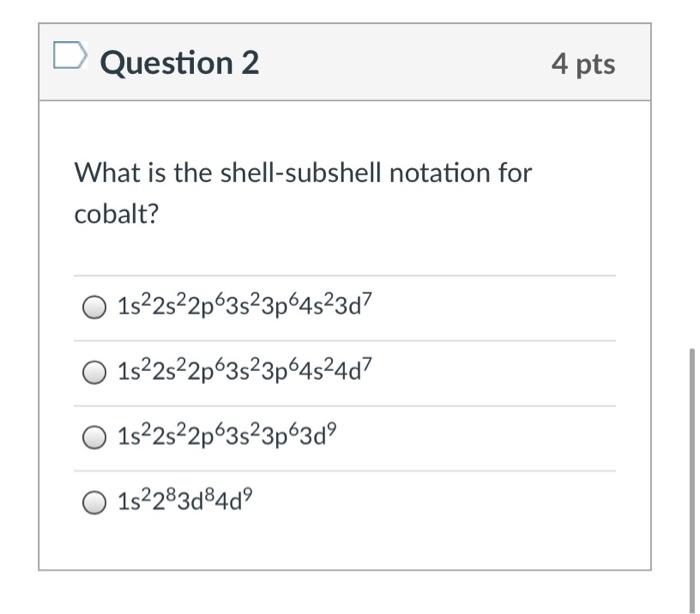
Task: Click empty header space between title and points
Action: 400,63
